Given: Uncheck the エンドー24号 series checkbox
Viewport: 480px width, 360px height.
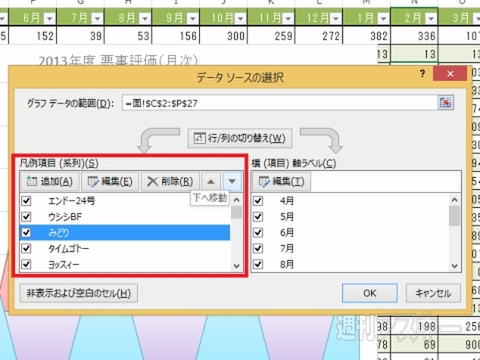Looking at the screenshot, I should tap(26, 201).
